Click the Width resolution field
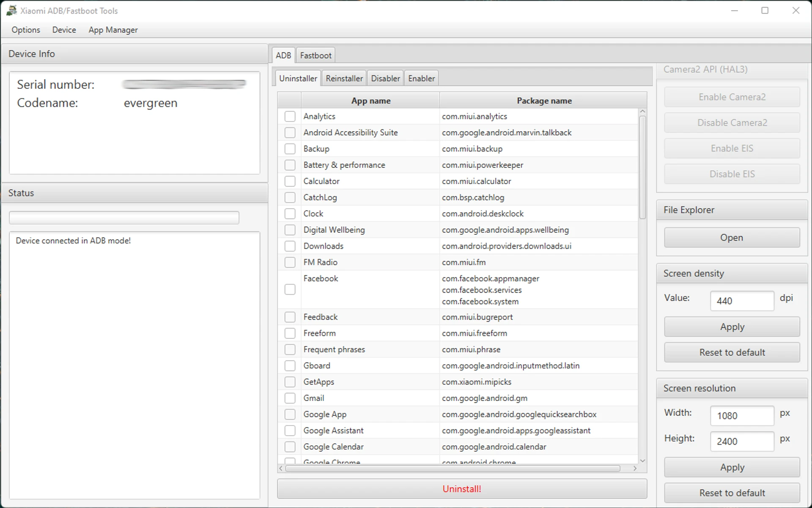Viewport: 812px width, 508px height. click(742, 416)
